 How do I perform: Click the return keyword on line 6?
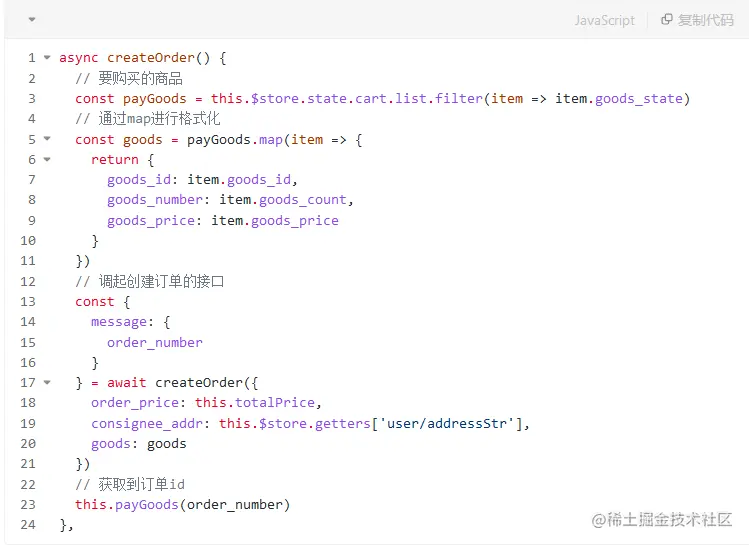click(x=115, y=160)
